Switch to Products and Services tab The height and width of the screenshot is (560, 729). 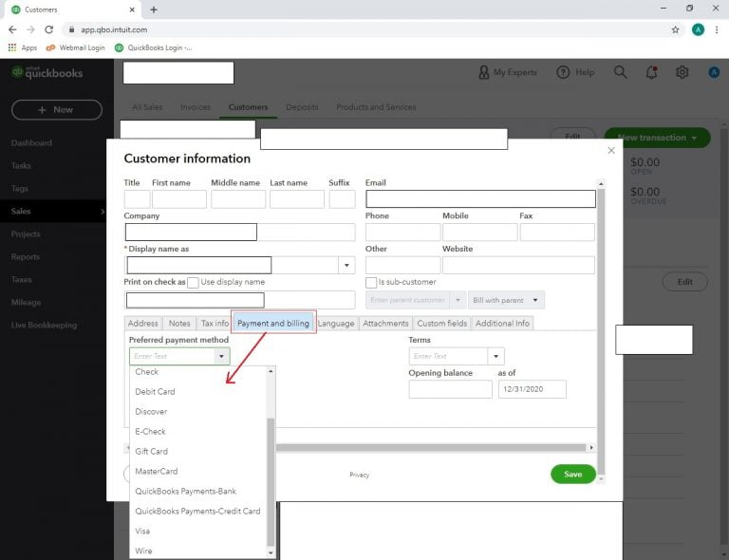point(376,107)
